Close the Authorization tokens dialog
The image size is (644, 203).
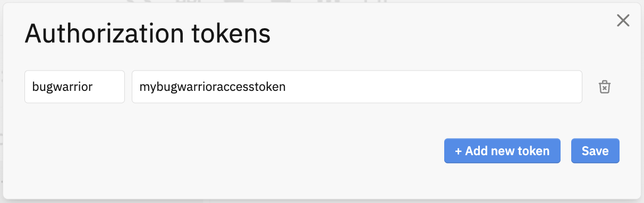pos(623,21)
